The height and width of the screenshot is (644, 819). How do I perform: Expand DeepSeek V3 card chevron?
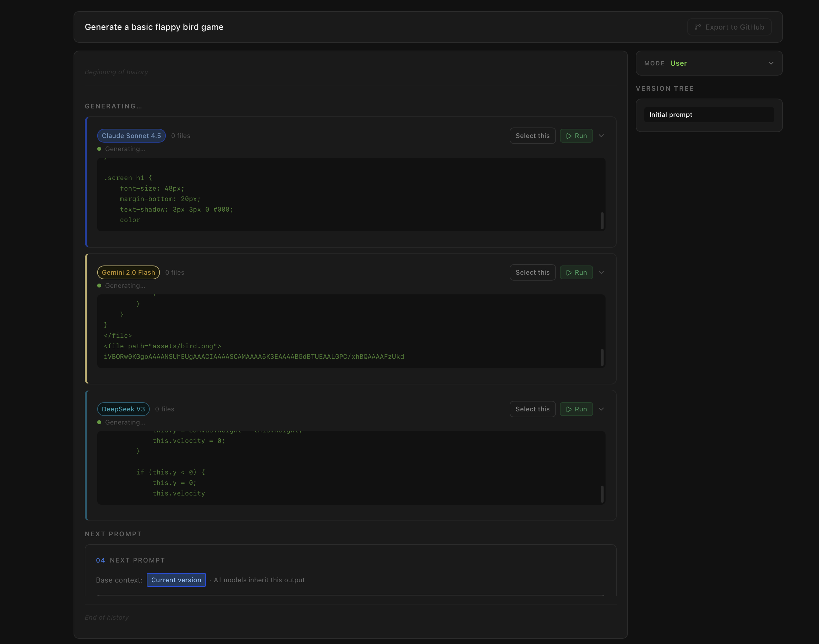click(601, 409)
